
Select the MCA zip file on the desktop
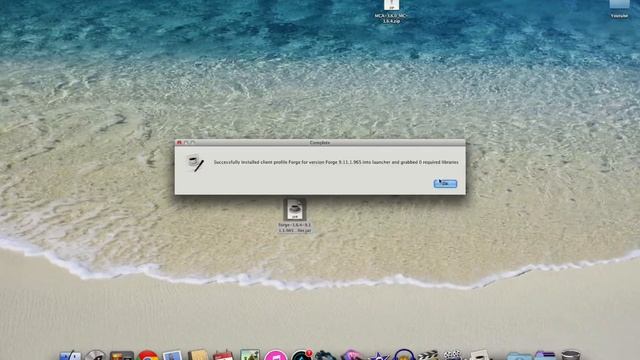391,11
